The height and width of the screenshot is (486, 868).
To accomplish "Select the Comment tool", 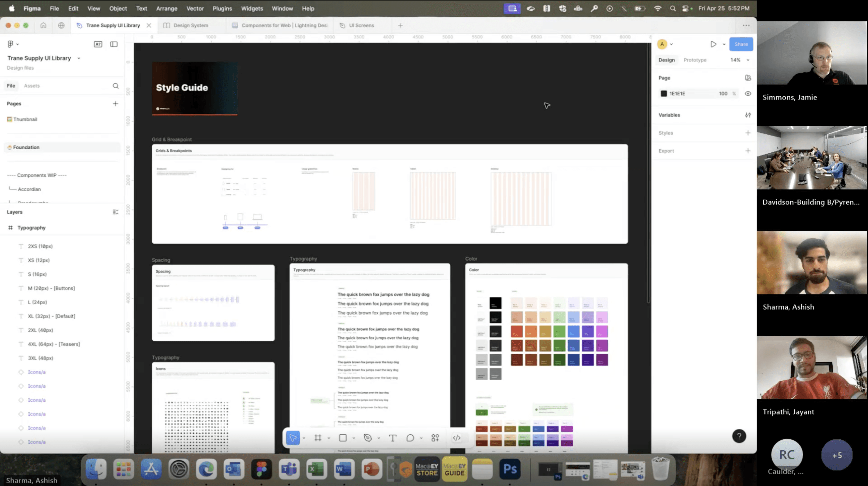I will tap(410, 438).
